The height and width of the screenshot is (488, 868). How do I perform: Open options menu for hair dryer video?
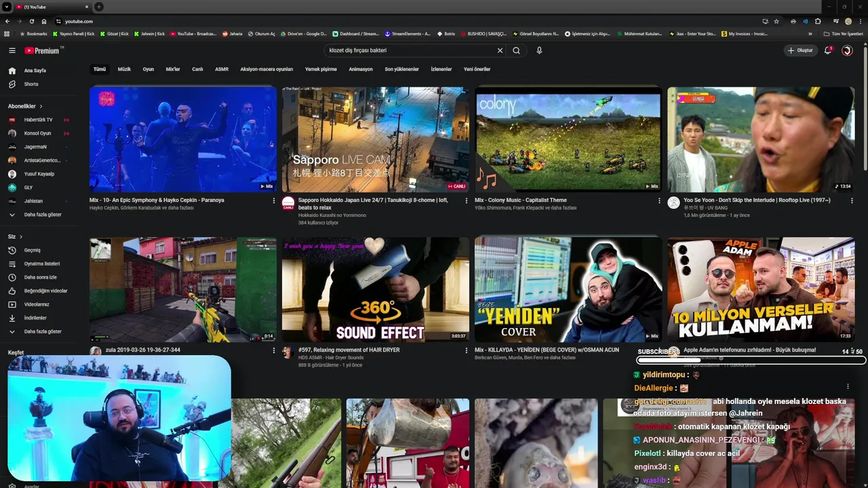[x=467, y=350]
